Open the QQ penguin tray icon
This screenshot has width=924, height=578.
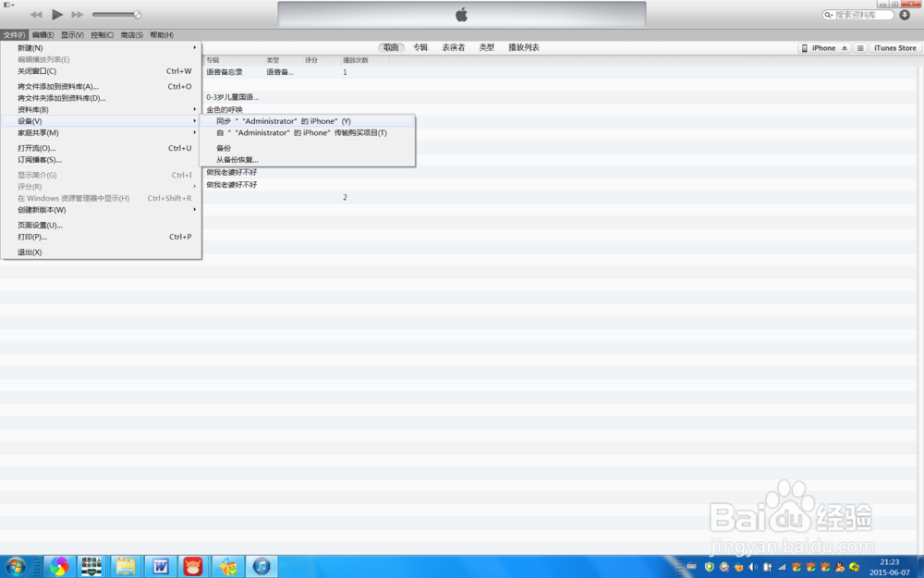(840, 568)
